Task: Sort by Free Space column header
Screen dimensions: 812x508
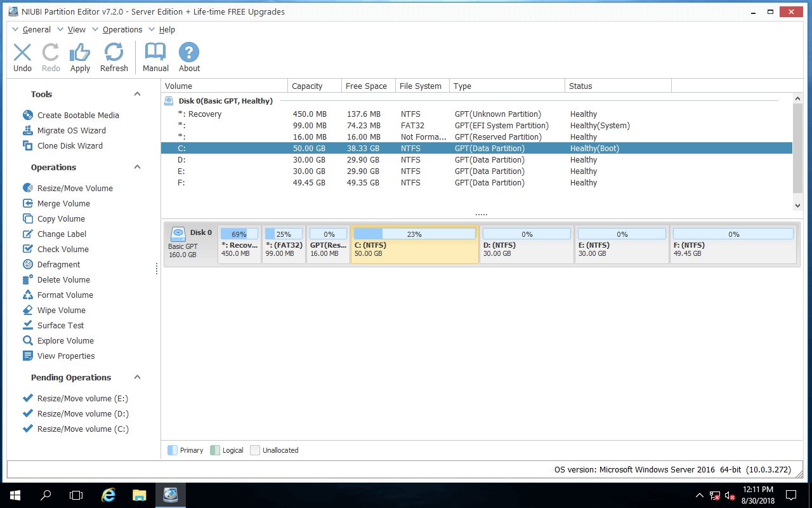Action: point(368,86)
